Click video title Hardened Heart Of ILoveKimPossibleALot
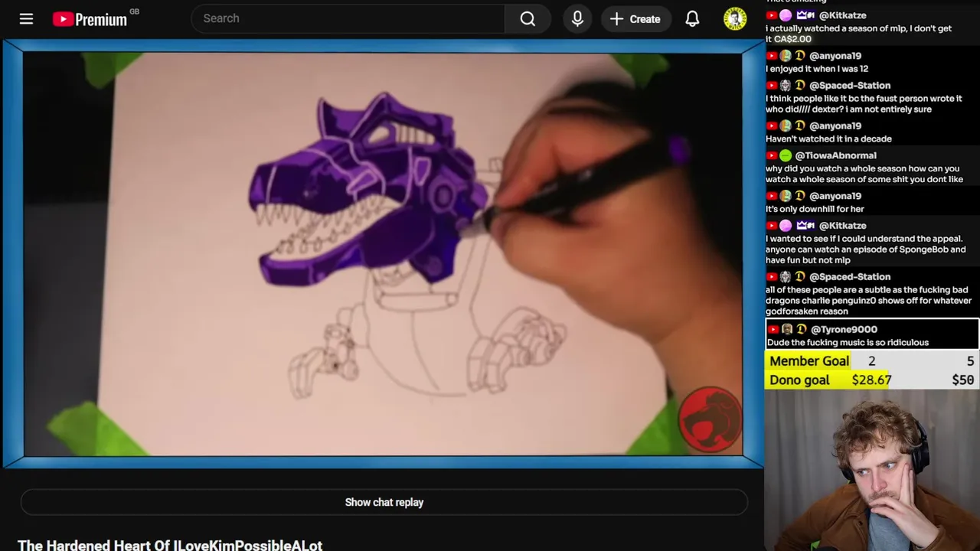 170,544
